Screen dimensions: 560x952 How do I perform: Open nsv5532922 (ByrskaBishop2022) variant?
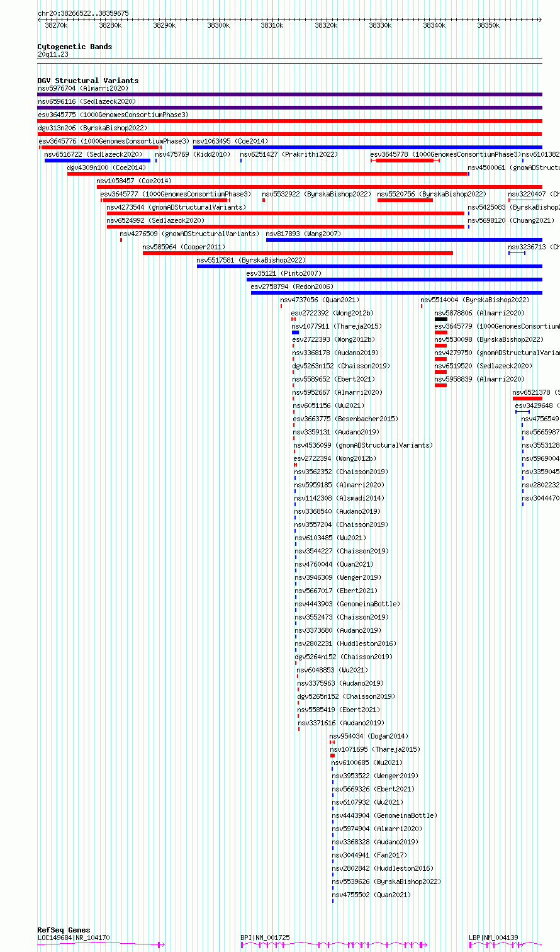click(x=316, y=194)
